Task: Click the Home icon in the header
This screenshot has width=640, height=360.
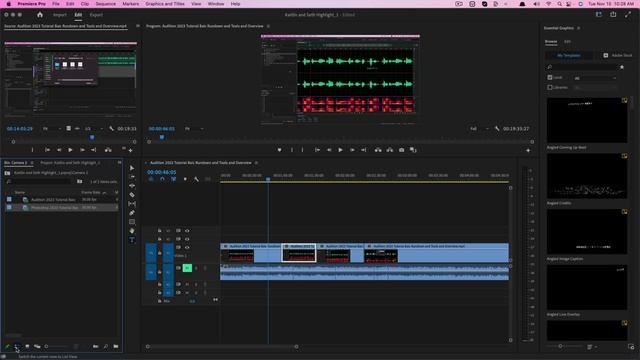Action: tap(40, 15)
